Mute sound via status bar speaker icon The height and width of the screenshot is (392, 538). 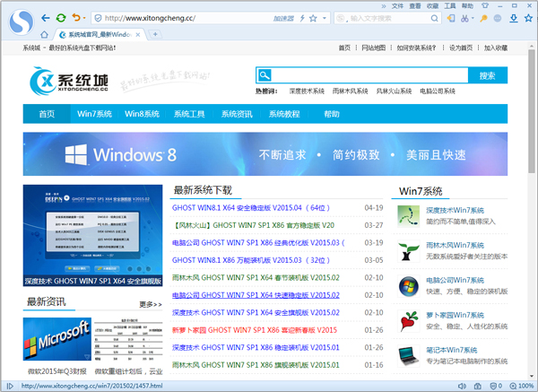[x=462, y=386]
